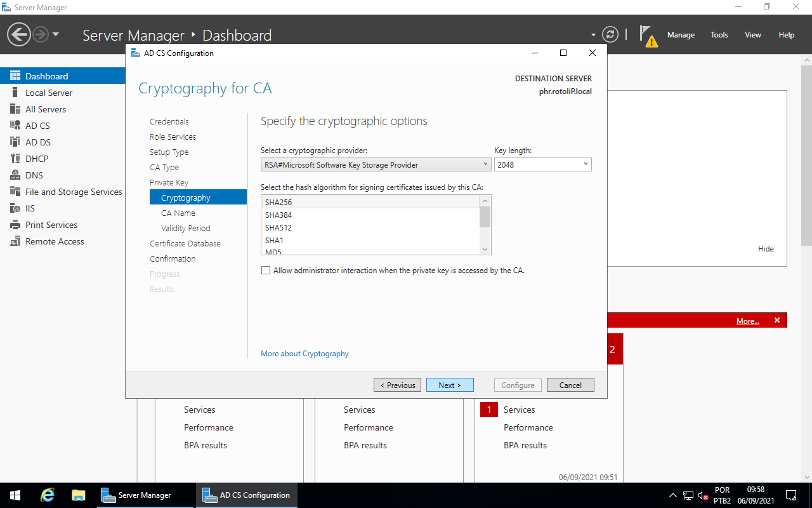The width and height of the screenshot is (812, 508).
Task: Enable administrator interaction for private key access
Action: [266, 270]
